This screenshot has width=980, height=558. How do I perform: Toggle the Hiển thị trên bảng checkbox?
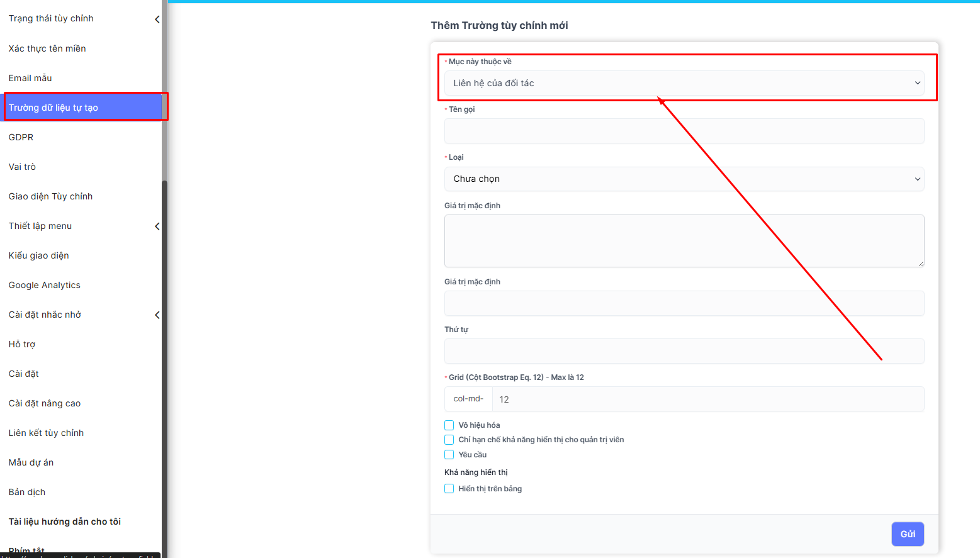click(x=449, y=489)
